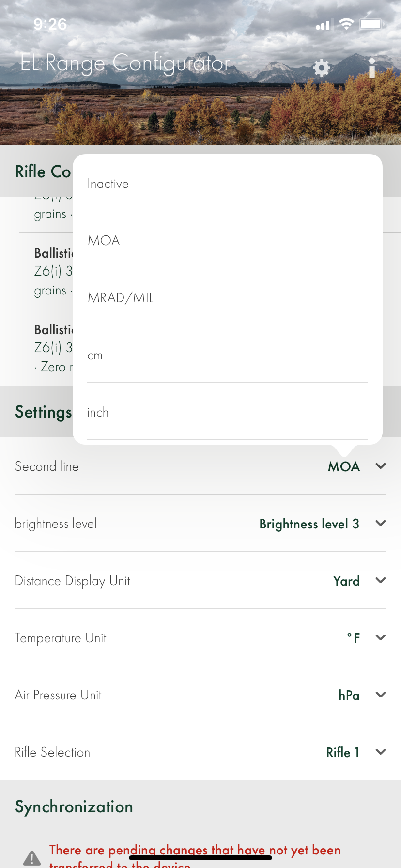401x868 pixels.
Task: Tap the EL Range Configurator title
Action: tap(125, 63)
